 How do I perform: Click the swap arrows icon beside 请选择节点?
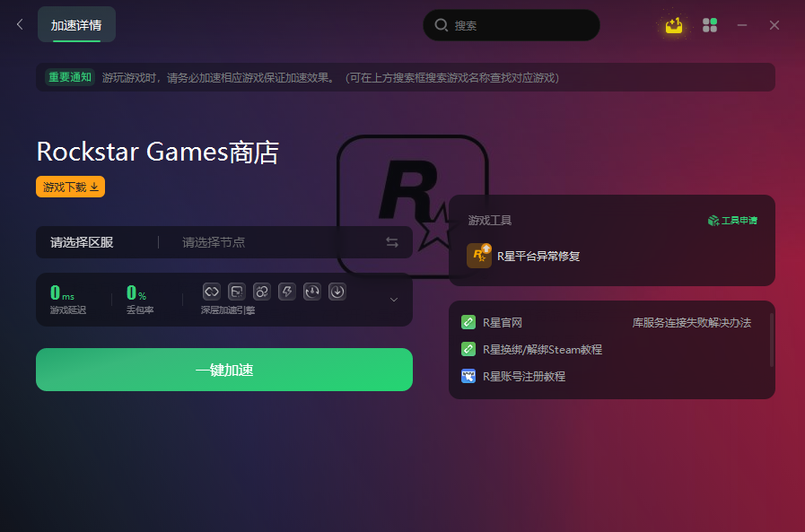(392, 242)
